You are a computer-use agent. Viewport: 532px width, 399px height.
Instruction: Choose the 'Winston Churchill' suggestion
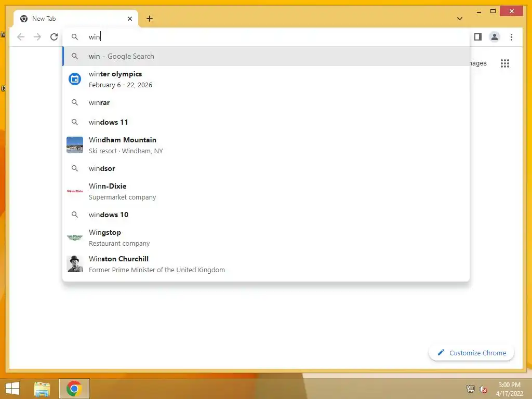(266, 264)
